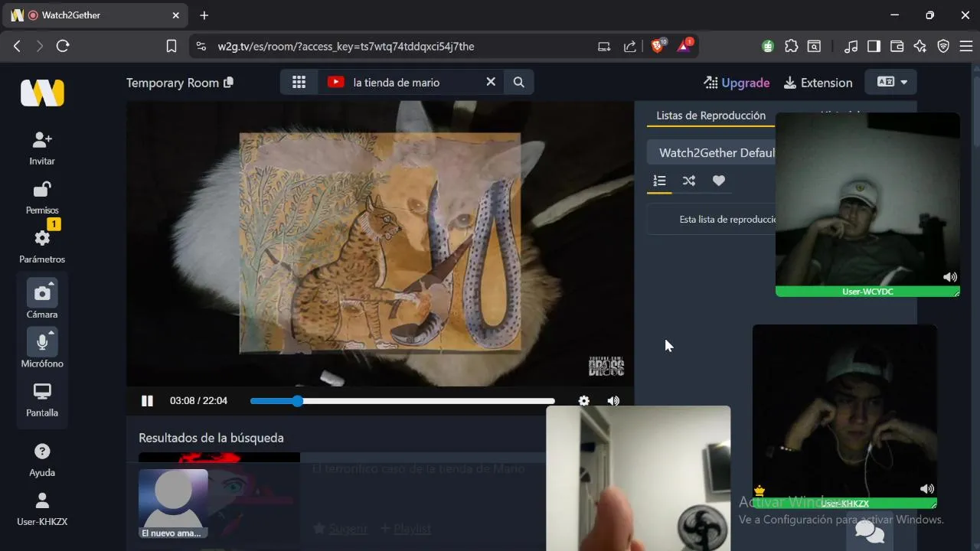Open the media music note control

pyautogui.click(x=851, y=46)
